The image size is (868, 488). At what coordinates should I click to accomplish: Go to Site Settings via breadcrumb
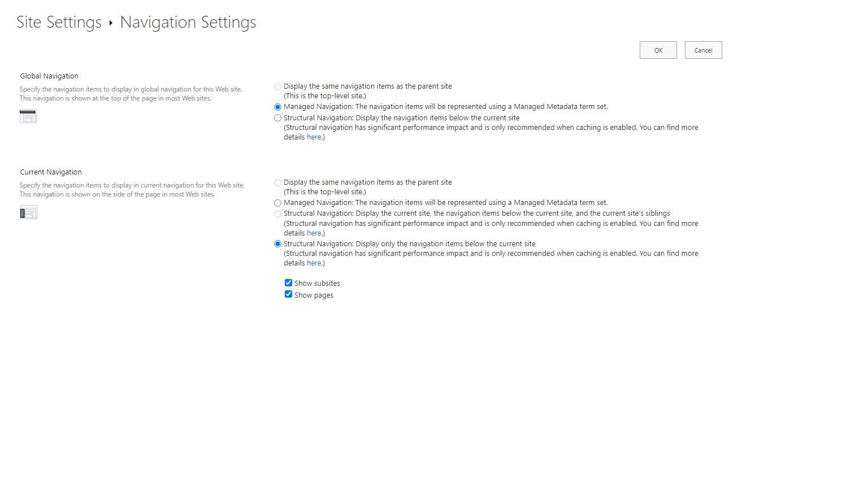click(x=58, y=23)
